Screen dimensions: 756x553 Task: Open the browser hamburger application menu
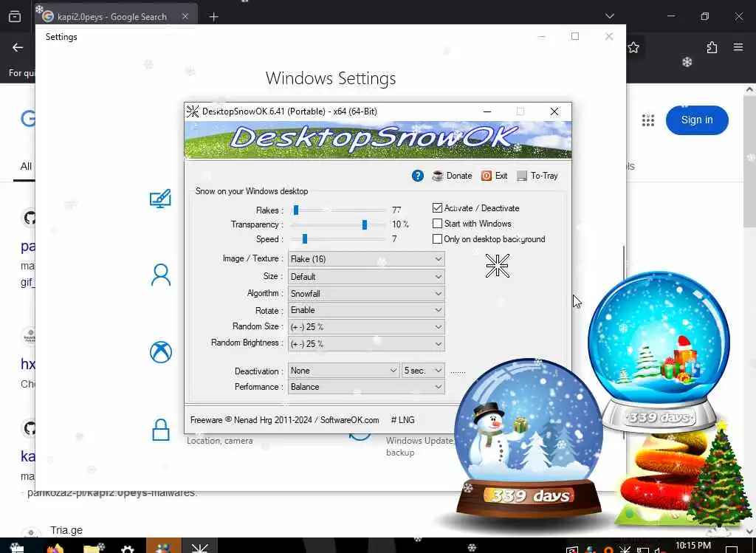pyautogui.click(x=738, y=47)
